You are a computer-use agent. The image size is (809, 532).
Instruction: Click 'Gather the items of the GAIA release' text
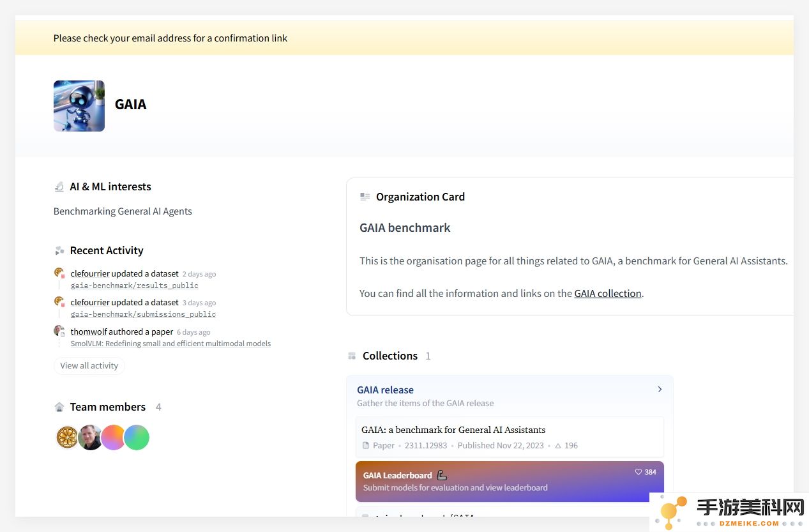tap(425, 403)
